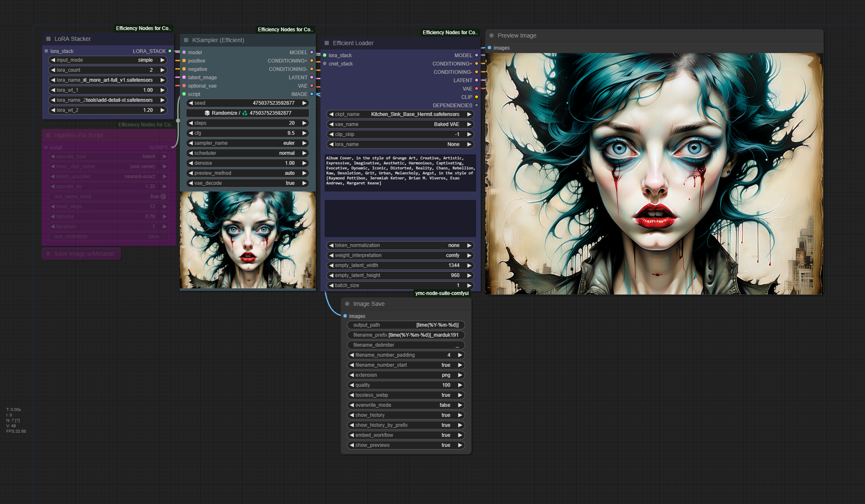
Task: Adjust the denoise value field in KSampler
Action: pyautogui.click(x=248, y=163)
